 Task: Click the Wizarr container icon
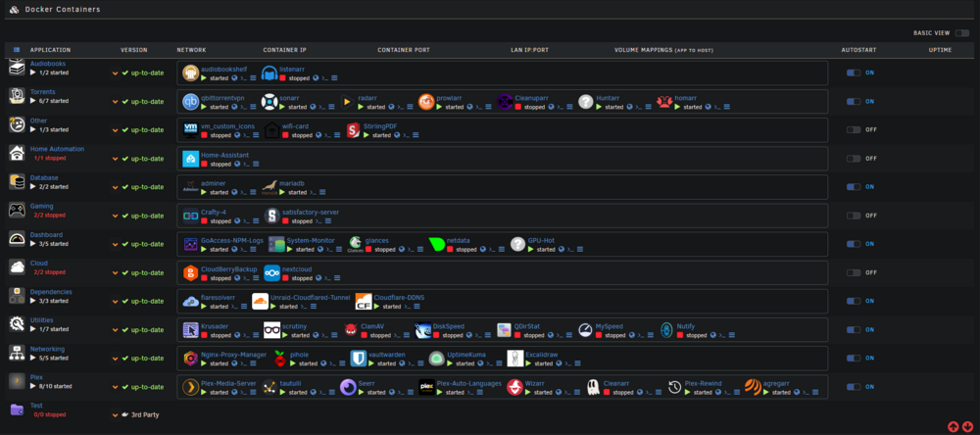point(515,387)
